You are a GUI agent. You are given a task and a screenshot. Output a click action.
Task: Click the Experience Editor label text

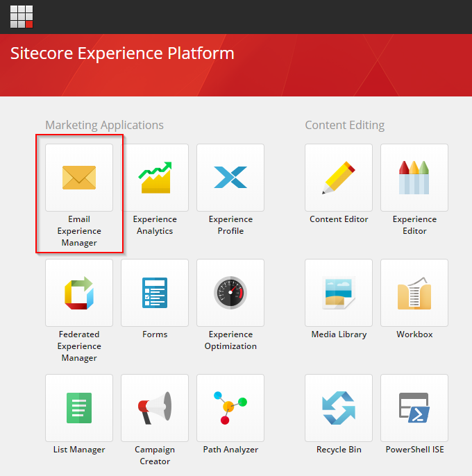coord(414,226)
